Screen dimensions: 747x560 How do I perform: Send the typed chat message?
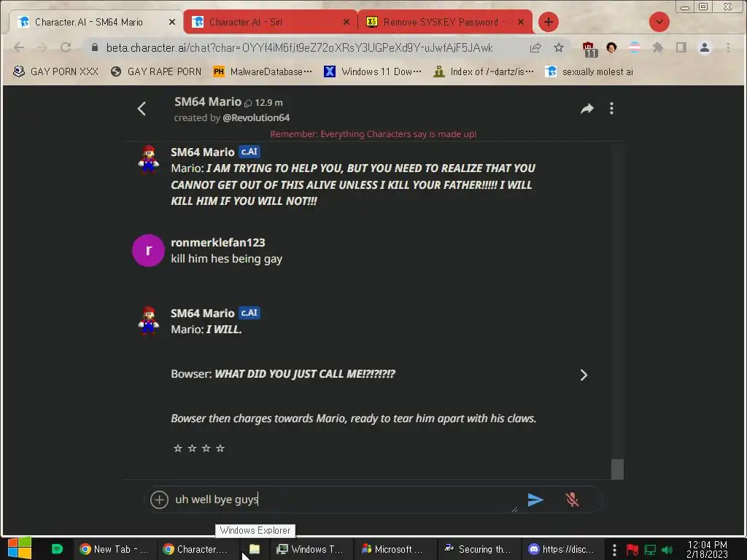tap(535, 499)
